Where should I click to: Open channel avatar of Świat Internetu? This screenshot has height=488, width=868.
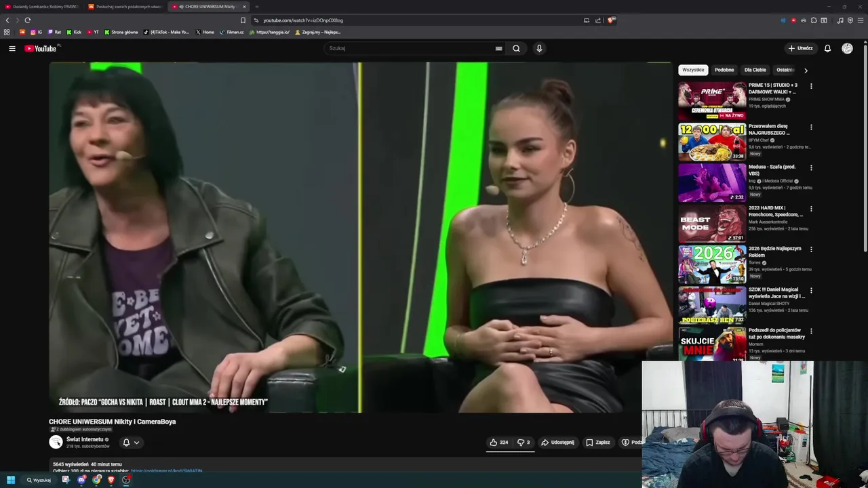[56, 442]
